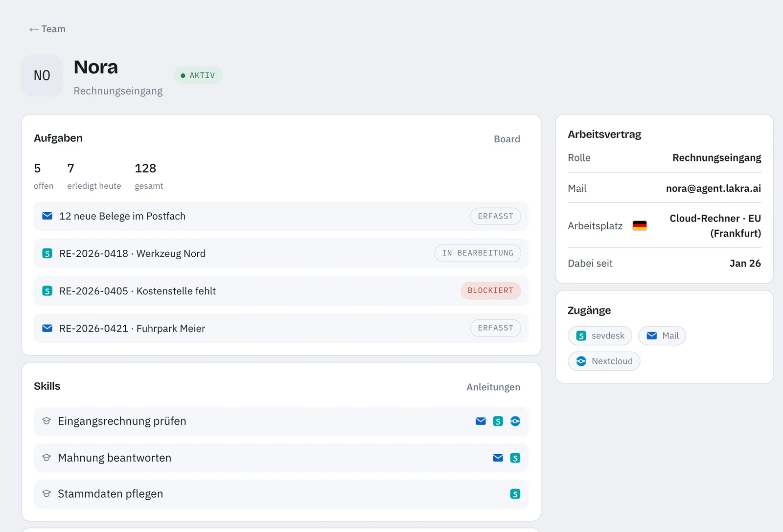Viewport: 783px width, 532px height.
Task: Open the Board link in Aufgaben
Action: coord(507,139)
